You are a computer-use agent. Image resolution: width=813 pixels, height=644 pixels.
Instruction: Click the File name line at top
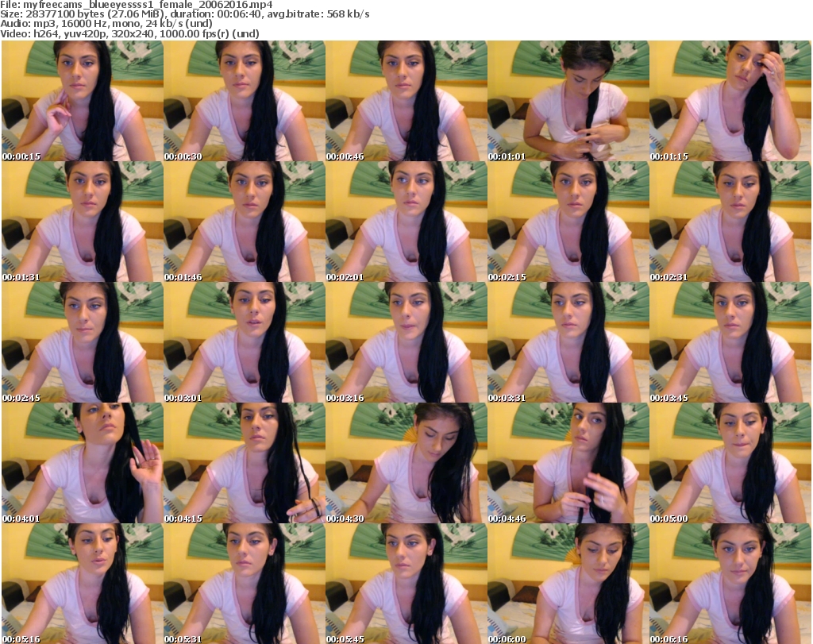137,5
